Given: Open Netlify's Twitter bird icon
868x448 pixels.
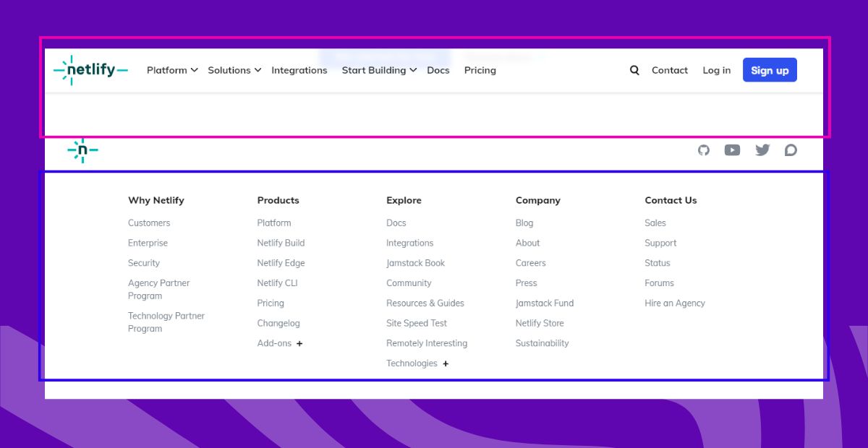Looking at the screenshot, I should [x=762, y=150].
